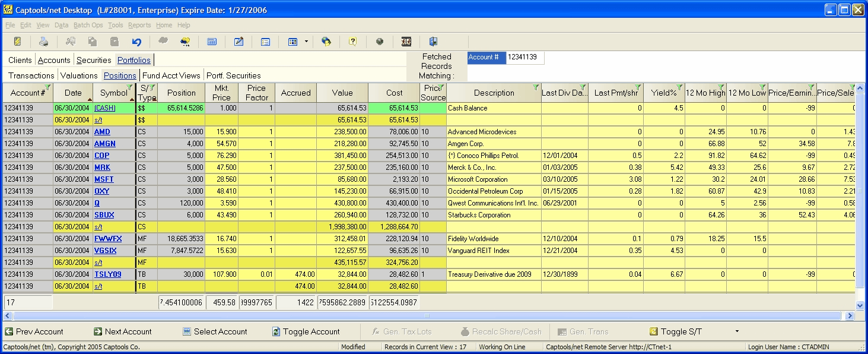
Task: Open the filter on the Description column
Action: tap(536, 88)
